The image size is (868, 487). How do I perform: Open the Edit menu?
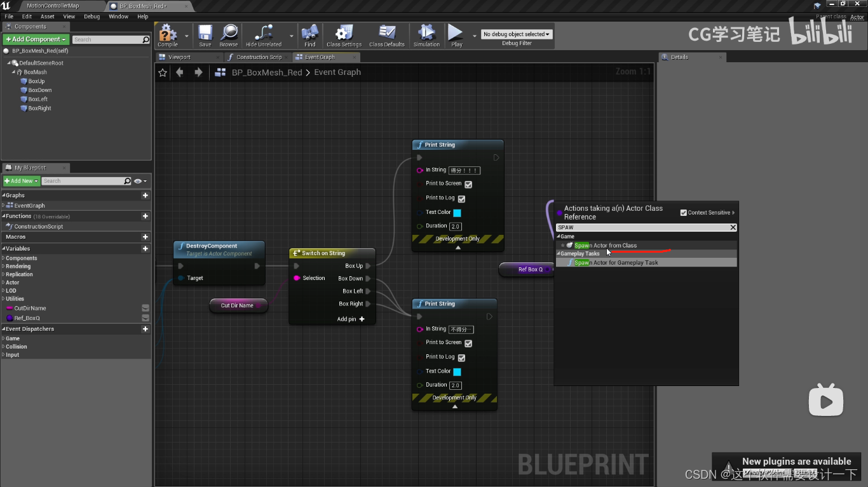point(27,17)
